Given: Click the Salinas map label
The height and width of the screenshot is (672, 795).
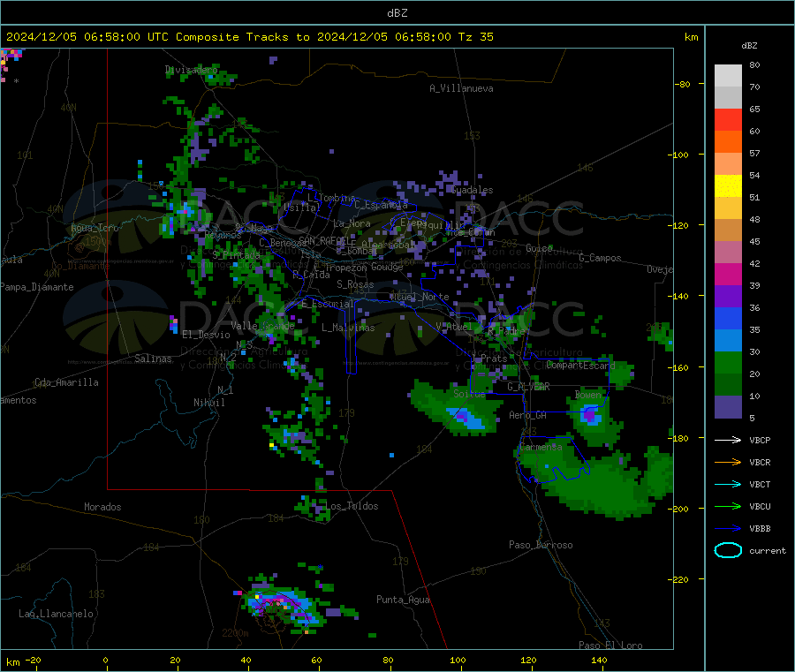Looking at the screenshot, I should [153, 359].
